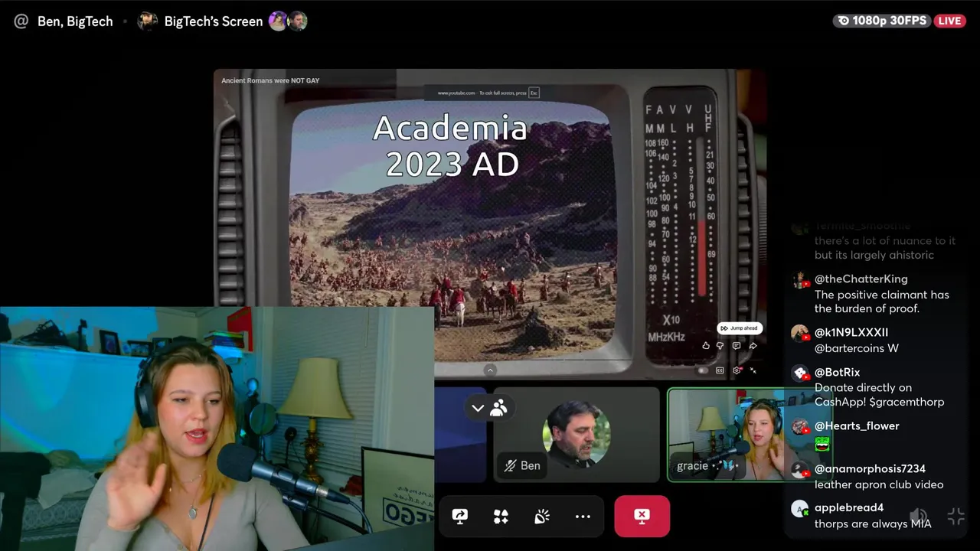This screenshot has width=980, height=551.
Task: Click the purple viewer avatar in header
Action: click(278, 21)
